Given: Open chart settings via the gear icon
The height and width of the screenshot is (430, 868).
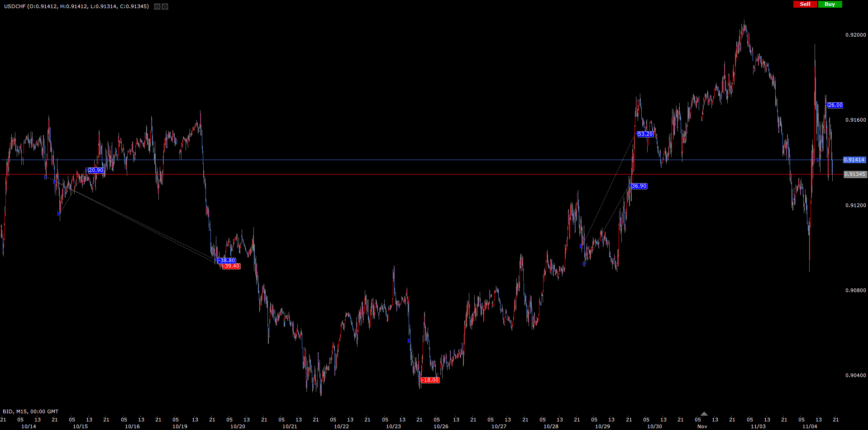Looking at the screenshot, I should click(165, 6).
